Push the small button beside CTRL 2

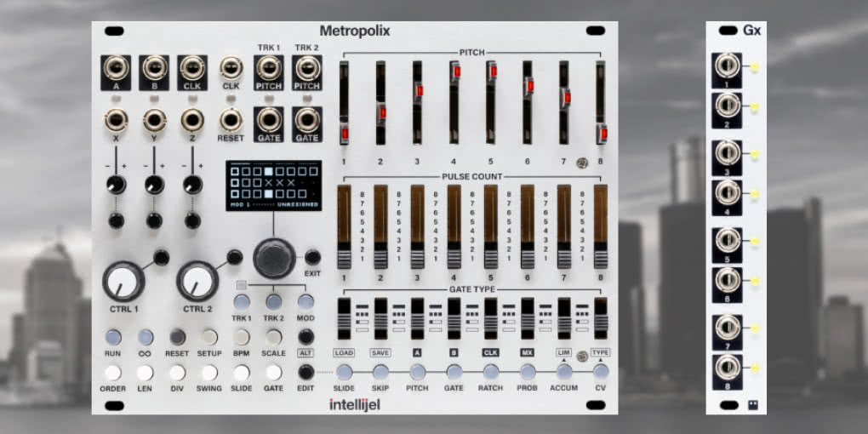tap(235, 257)
